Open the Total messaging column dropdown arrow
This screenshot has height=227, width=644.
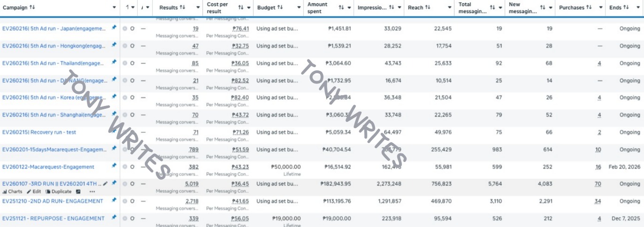point(500,8)
